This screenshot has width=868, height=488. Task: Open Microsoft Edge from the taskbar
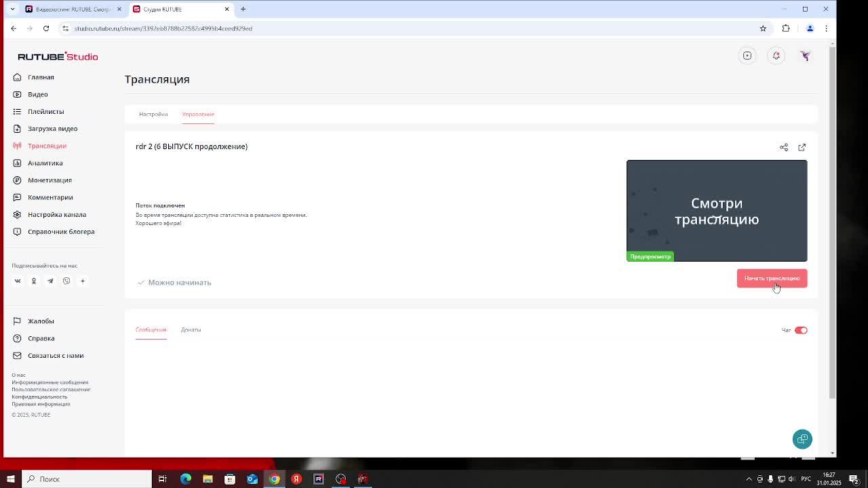[x=186, y=479]
